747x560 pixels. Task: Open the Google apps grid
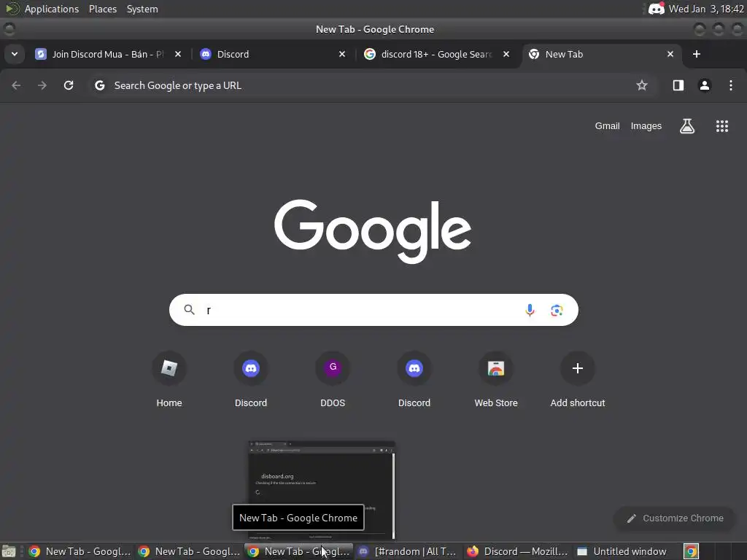click(x=722, y=126)
